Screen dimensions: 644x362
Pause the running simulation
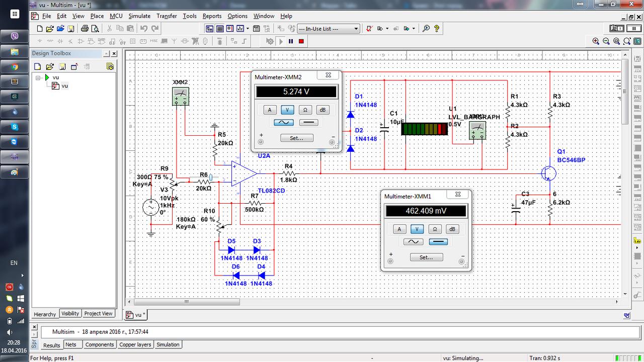click(291, 41)
